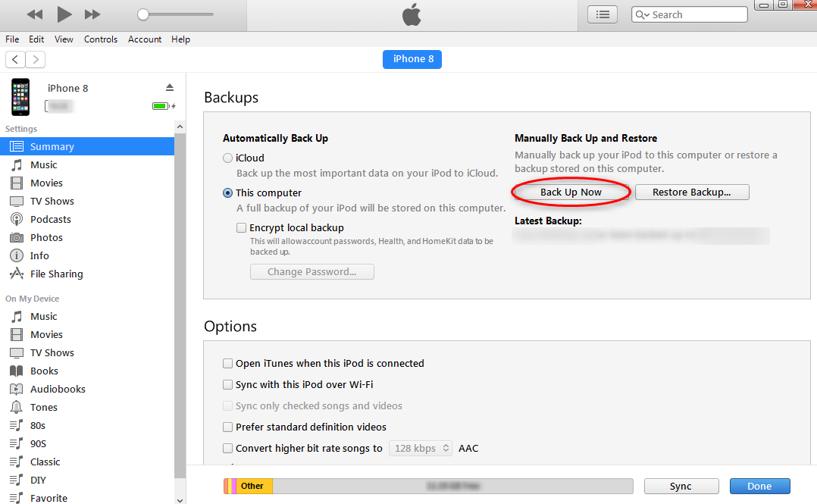This screenshot has height=504, width=817.
Task: Click the battery charge indicator icon
Action: (x=164, y=106)
